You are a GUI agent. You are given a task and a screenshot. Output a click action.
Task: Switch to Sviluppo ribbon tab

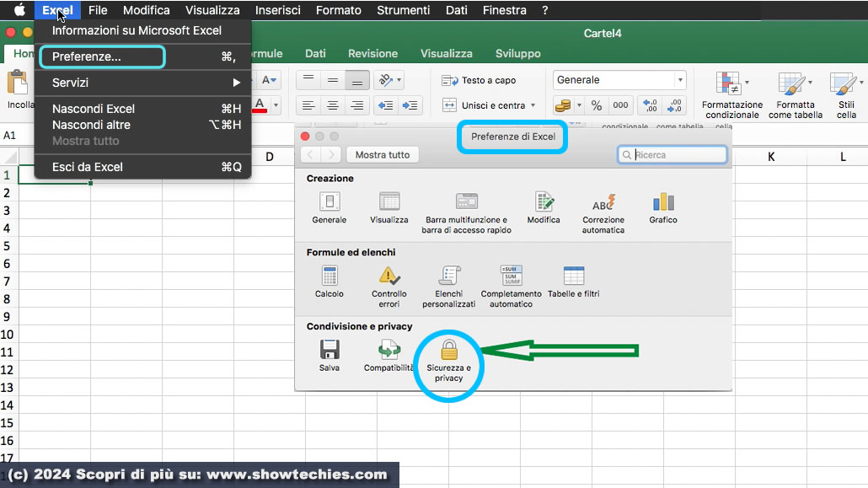point(518,54)
